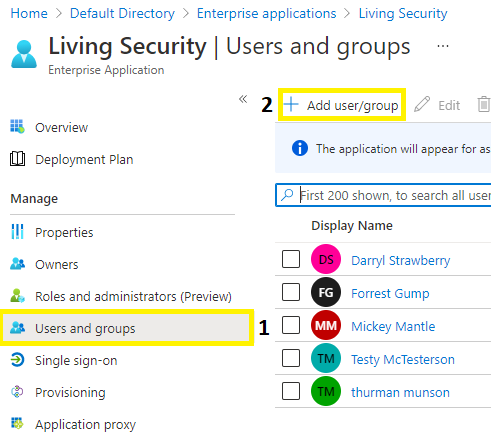497x435 pixels.
Task: Open the Single sign-on menu item
Action: 76,360
